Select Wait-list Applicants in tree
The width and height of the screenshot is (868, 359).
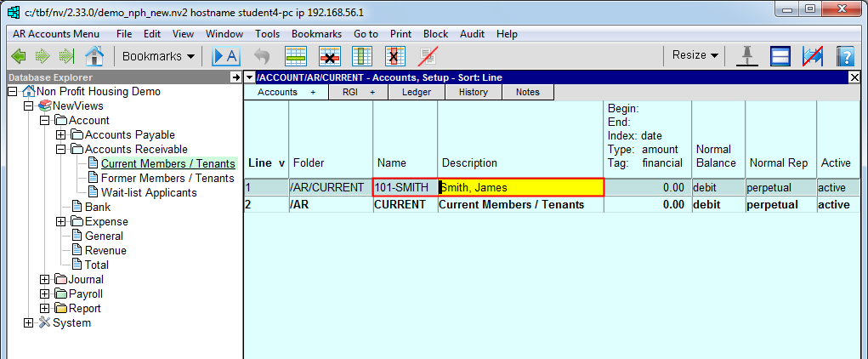tap(148, 193)
